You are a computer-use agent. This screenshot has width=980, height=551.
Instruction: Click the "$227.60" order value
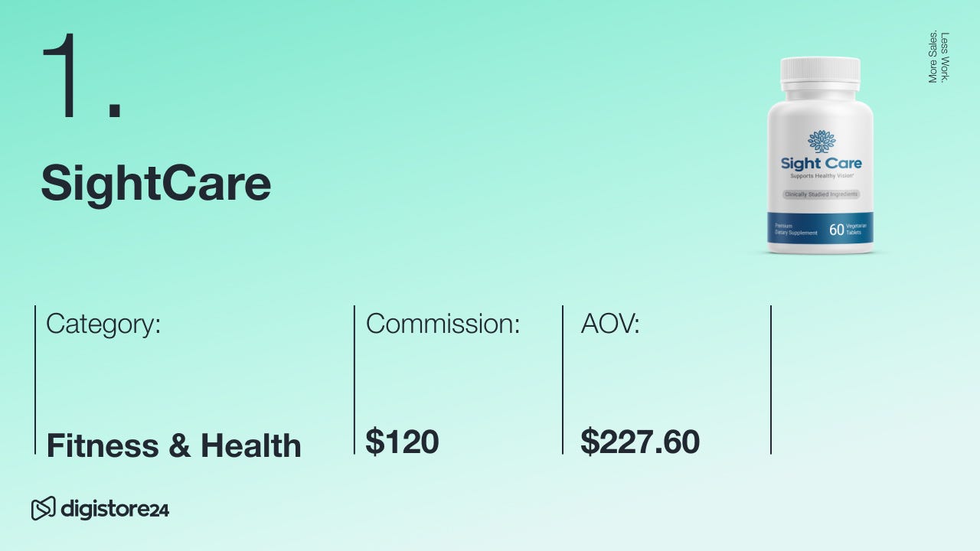point(640,442)
